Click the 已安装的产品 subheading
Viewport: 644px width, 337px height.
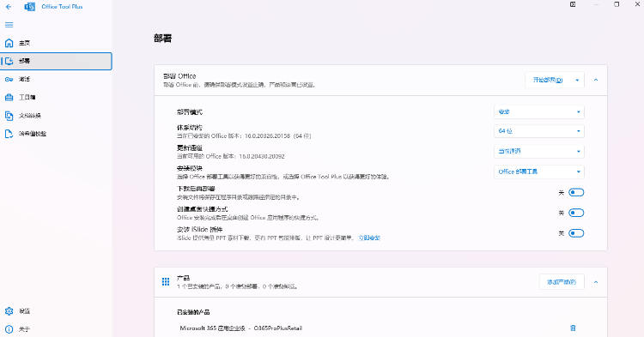pyautogui.click(x=193, y=312)
